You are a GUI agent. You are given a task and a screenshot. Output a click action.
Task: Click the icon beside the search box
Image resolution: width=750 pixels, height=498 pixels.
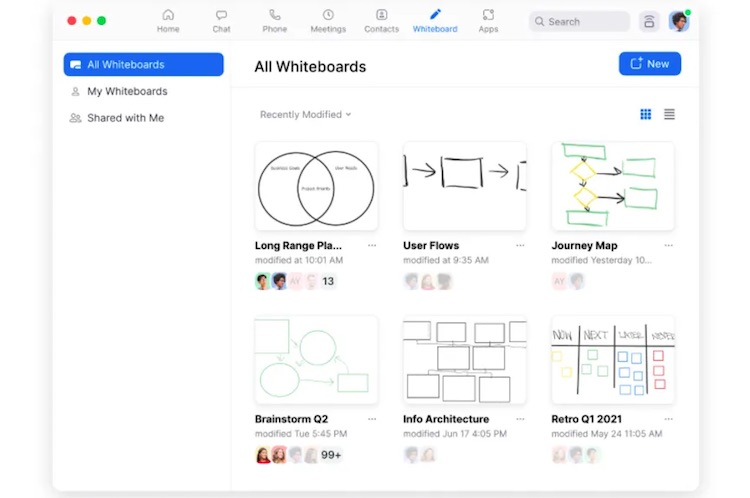pyautogui.click(x=649, y=21)
